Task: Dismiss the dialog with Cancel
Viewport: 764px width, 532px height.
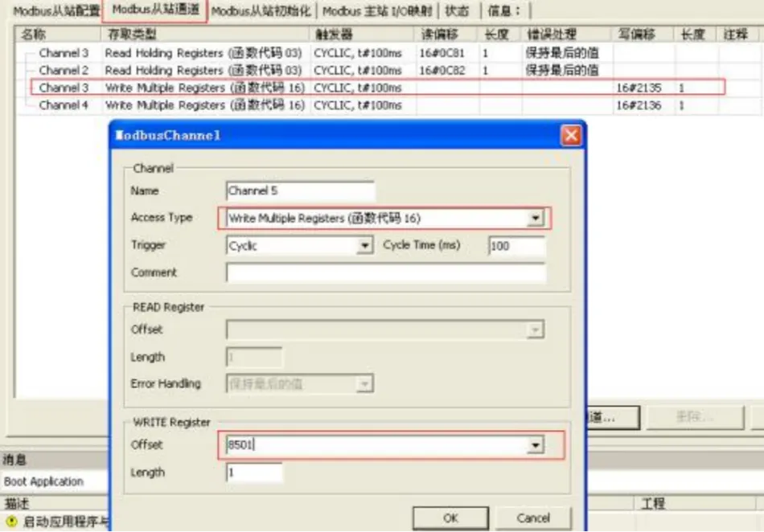Action: click(x=534, y=518)
